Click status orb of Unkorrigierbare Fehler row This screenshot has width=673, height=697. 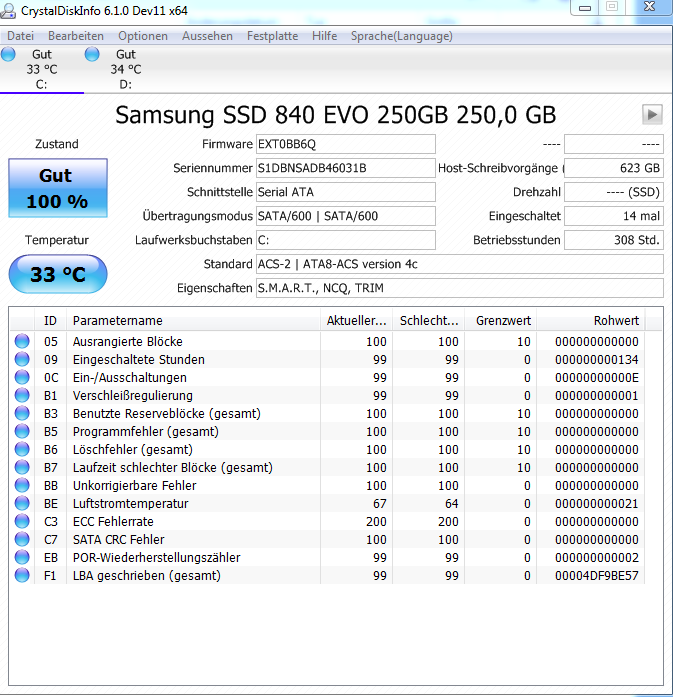coord(22,485)
